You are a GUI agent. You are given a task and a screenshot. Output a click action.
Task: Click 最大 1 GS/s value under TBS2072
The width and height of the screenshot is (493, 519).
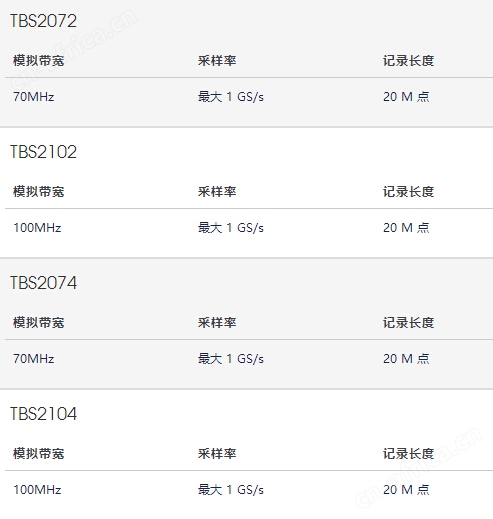231,97
